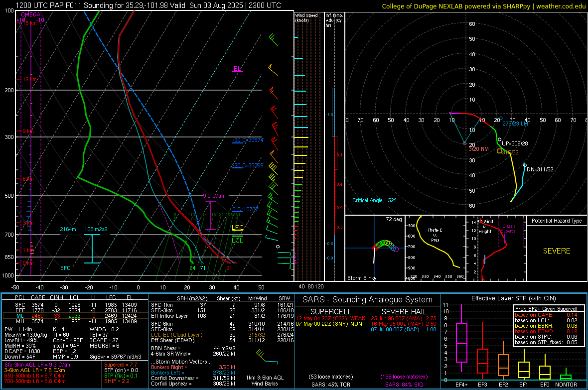
Task: Click the 'DCAPE = 1830' value
Action: pyautogui.click(x=21, y=351)
